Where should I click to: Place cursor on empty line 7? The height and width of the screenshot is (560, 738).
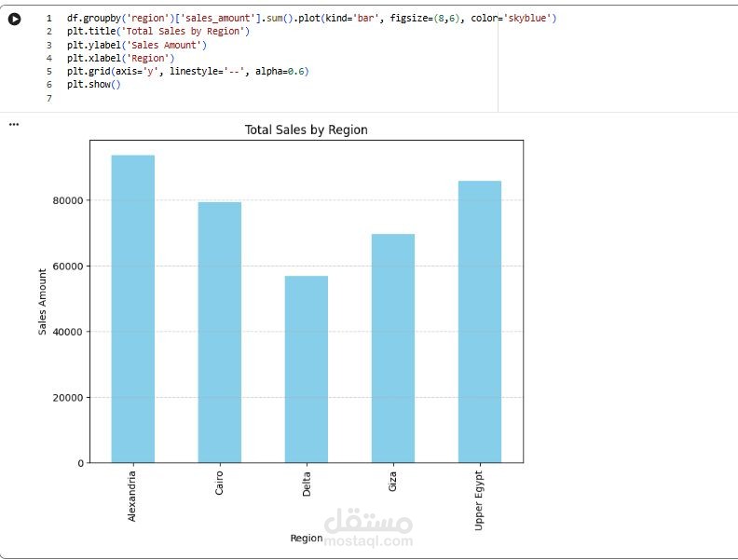pyautogui.click(x=282, y=98)
